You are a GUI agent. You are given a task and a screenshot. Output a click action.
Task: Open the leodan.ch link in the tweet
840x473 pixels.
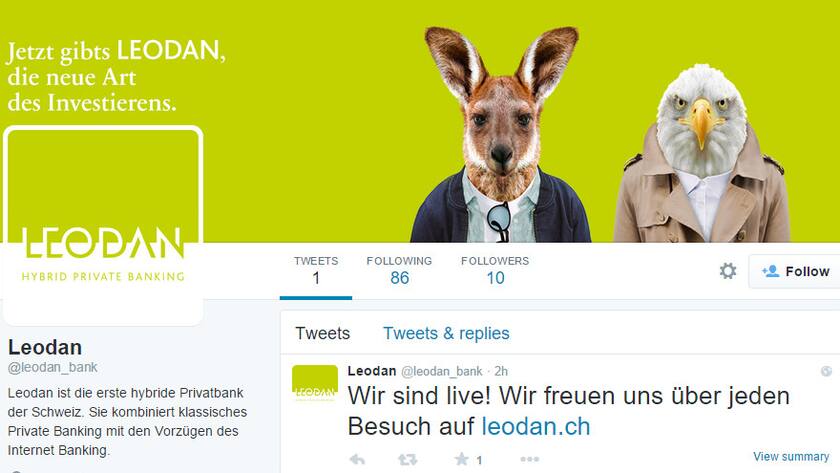point(536,427)
